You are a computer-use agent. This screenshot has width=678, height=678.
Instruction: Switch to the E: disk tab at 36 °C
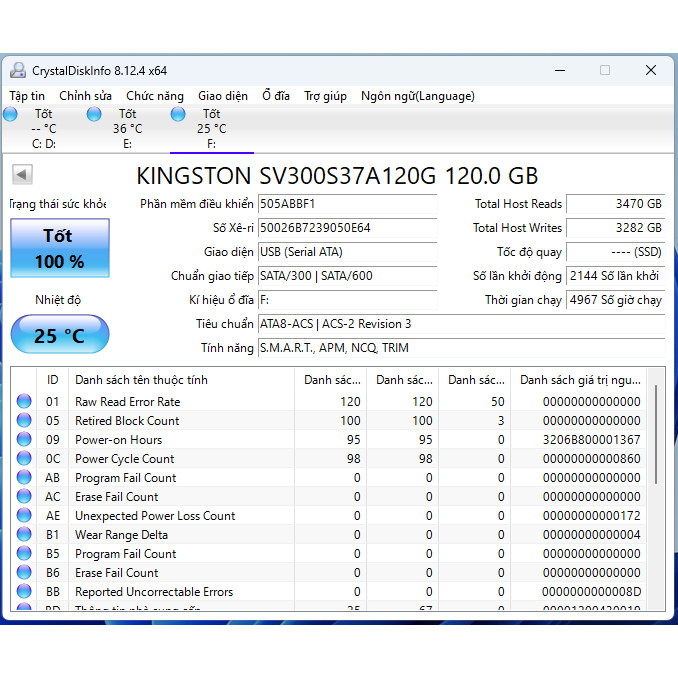coord(128,129)
